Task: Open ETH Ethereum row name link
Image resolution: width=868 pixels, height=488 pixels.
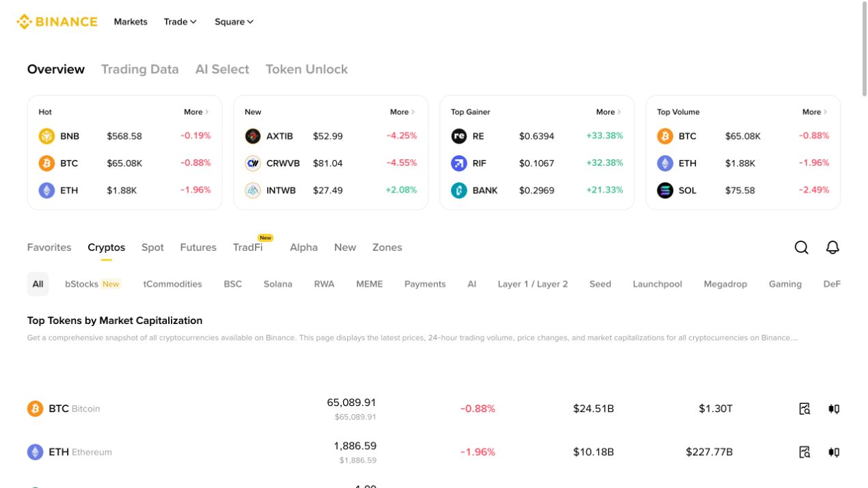Action: pos(80,452)
